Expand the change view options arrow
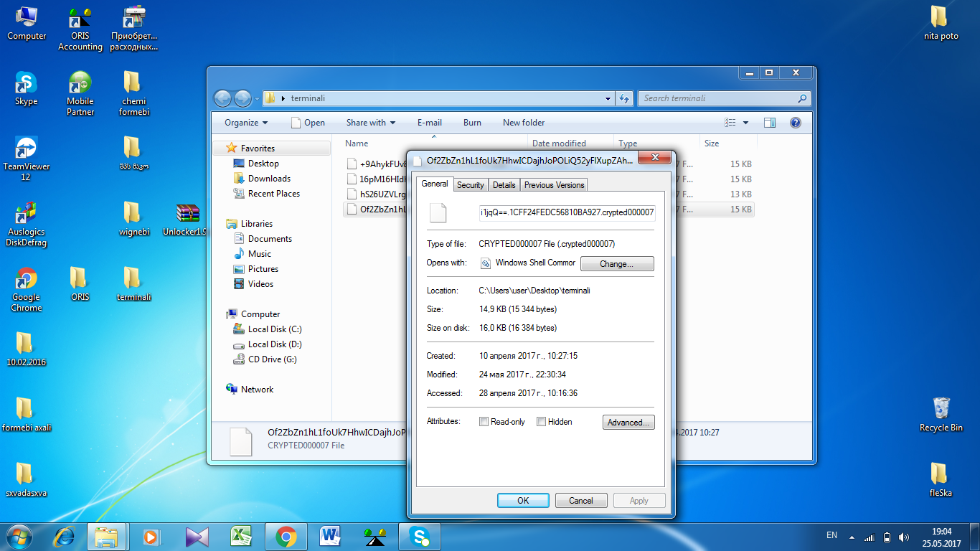Viewport: 980px width, 551px height. pyautogui.click(x=745, y=123)
